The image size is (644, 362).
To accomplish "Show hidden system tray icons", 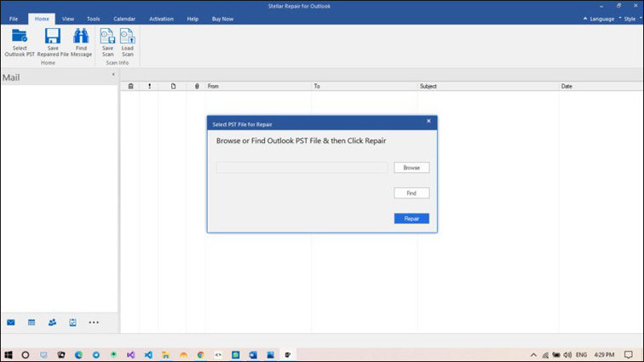I will [x=533, y=354].
